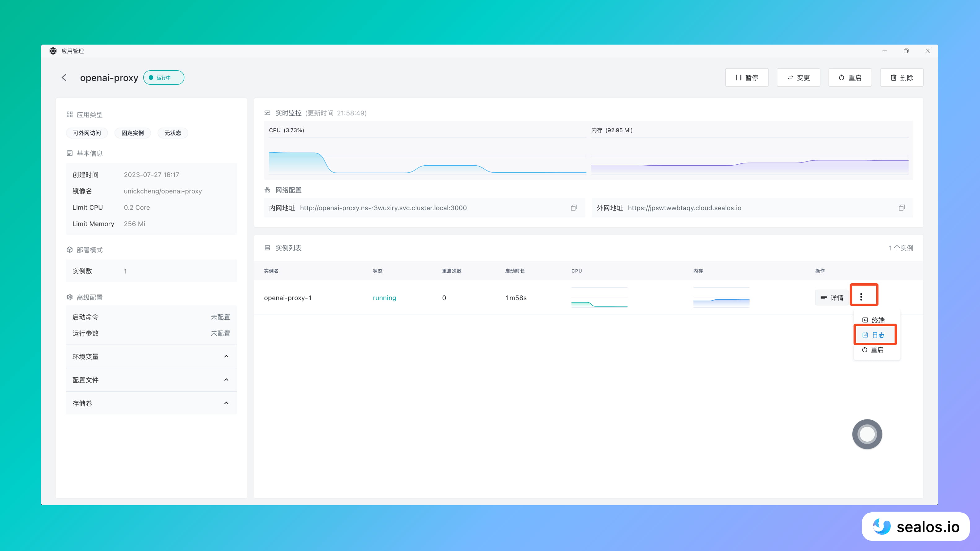This screenshot has height=551, width=980.
Task: Restart the app using top 重启 button
Action: click(x=850, y=78)
